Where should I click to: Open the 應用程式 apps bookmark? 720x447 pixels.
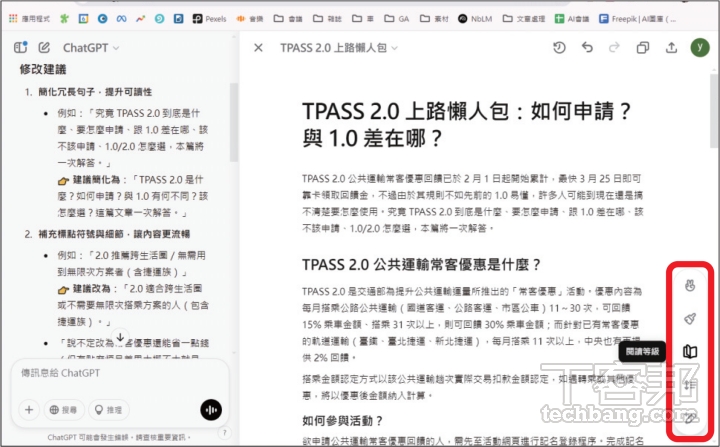(x=29, y=19)
